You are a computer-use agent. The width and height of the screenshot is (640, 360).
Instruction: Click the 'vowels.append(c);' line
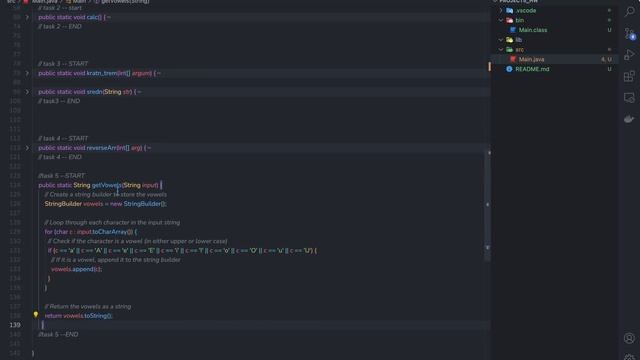pos(76,269)
